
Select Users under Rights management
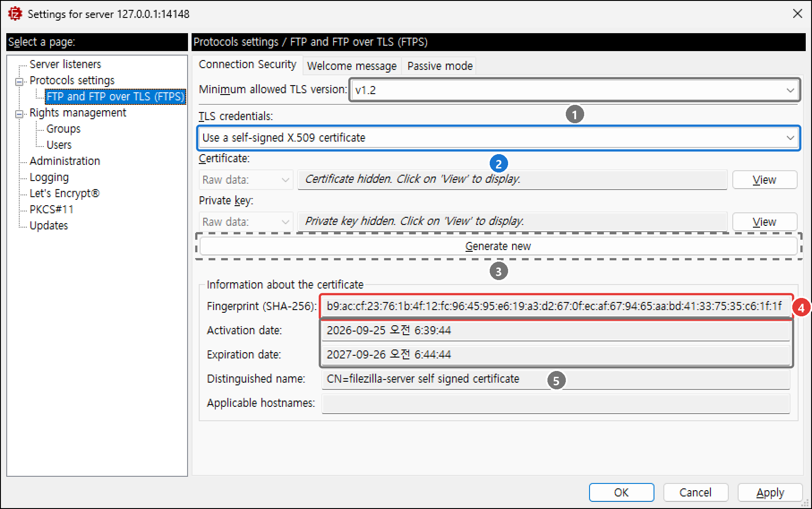[x=59, y=145]
